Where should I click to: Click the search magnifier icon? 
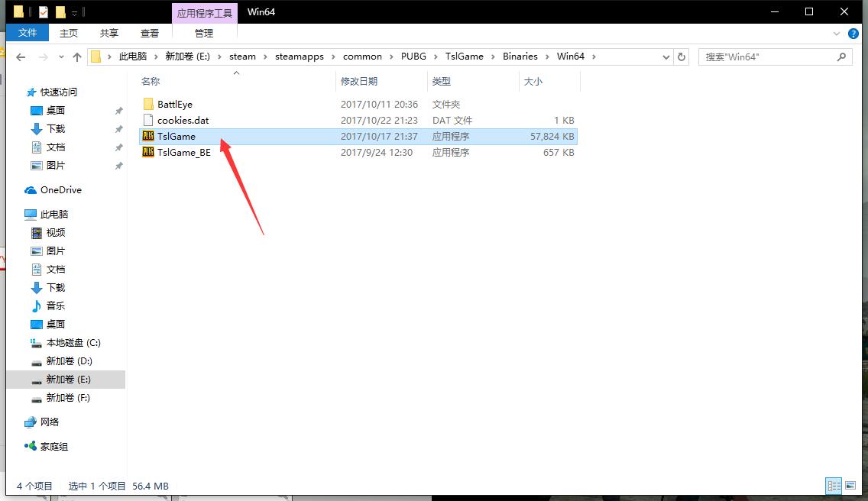coord(841,57)
